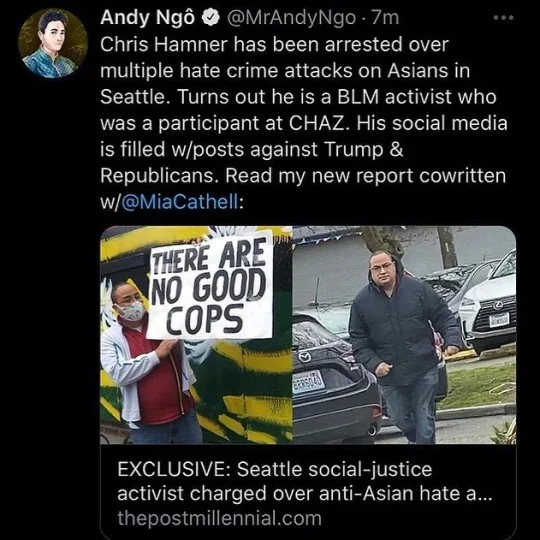Open the @MrAndyNgo handle link

[290, 18]
